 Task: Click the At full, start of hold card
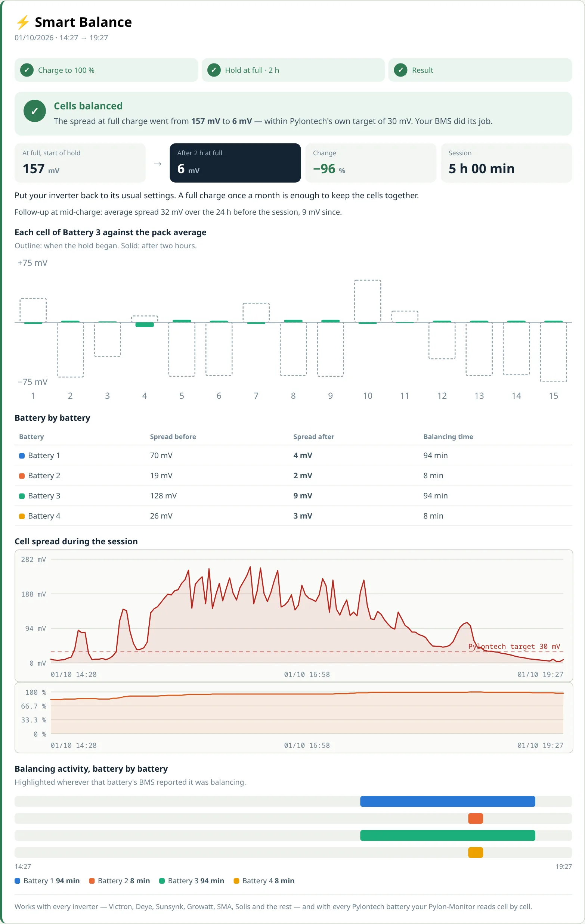[x=80, y=163]
